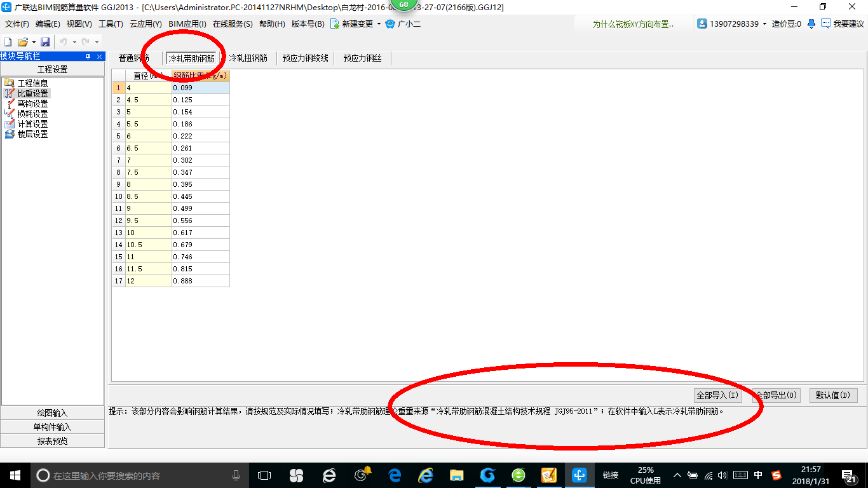Open the 视图(V) menu

coord(79,24)
